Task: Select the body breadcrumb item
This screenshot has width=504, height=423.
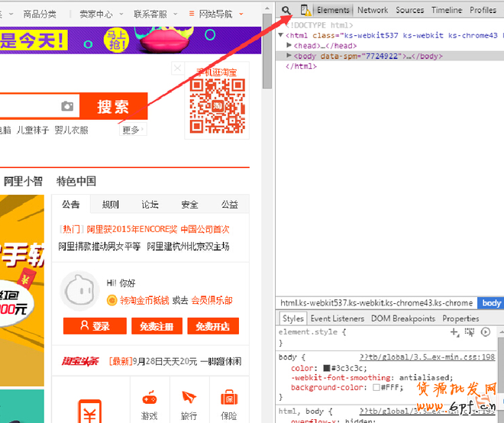Action: (x=491, y=303)
